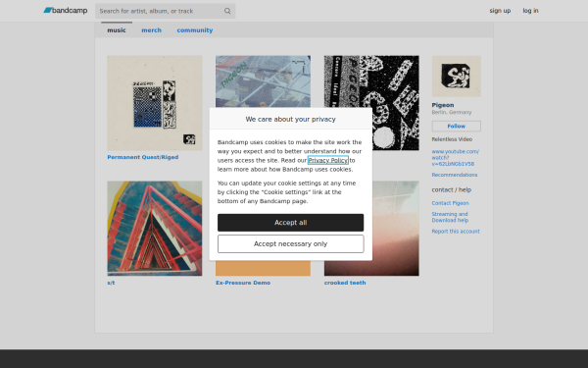
Task: Open the Recommendations link
Action: tap(455, 175)
